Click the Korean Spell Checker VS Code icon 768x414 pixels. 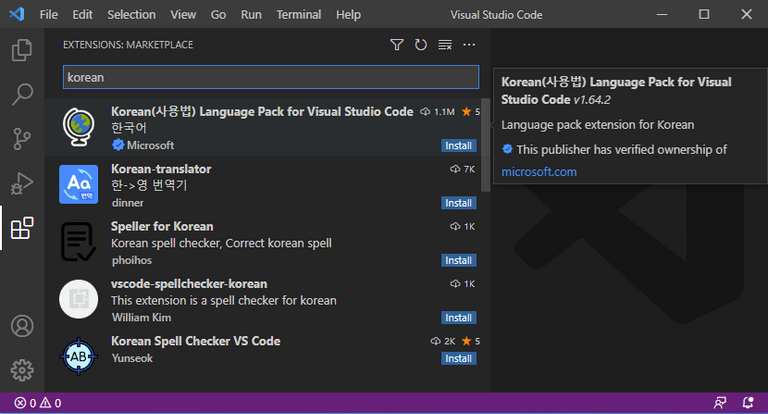click(78, 356)
